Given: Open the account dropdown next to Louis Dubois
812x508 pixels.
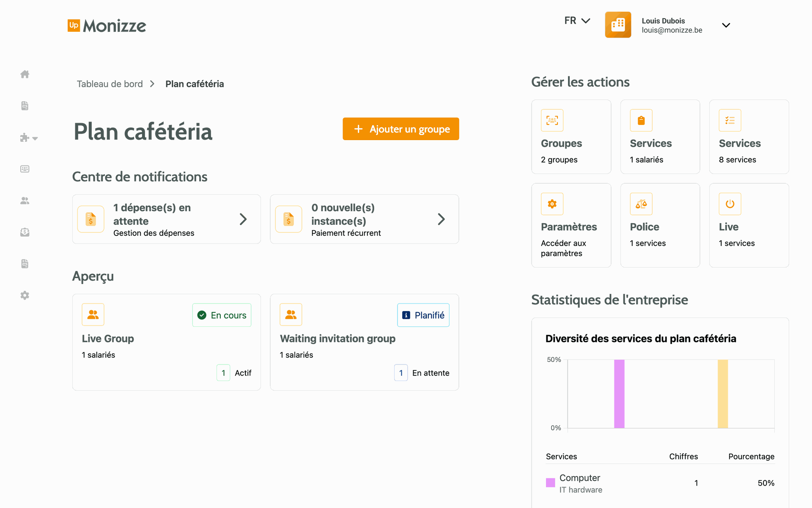Looking at the screenshot, I should click(726, 25).
